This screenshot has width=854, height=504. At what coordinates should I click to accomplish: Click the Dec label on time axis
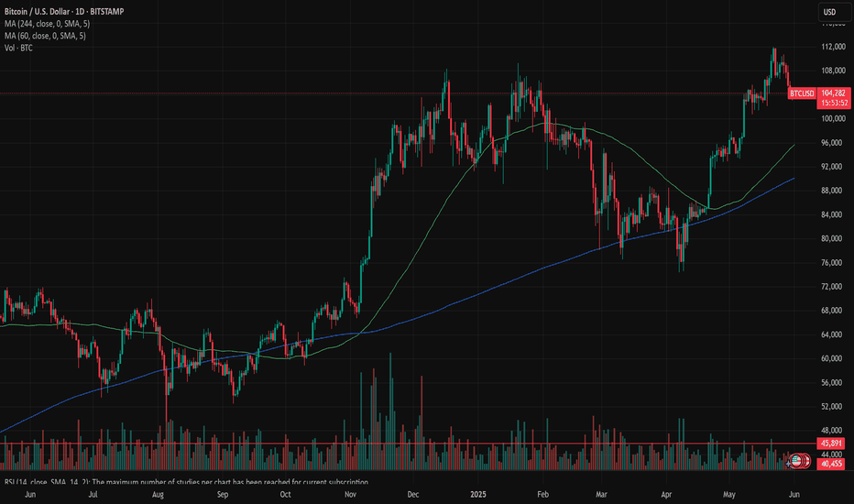[x=413, y=495]
